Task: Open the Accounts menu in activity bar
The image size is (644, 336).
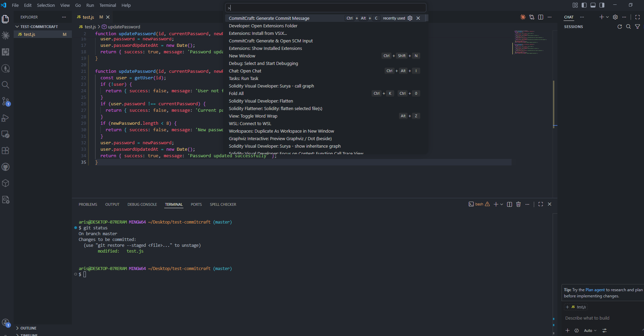Action: point(5,322)
